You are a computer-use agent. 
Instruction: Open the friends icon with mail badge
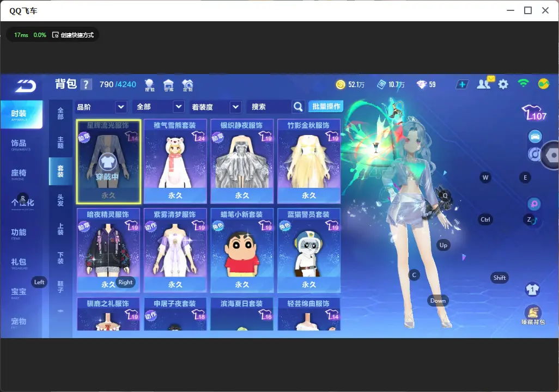[485, 83]
